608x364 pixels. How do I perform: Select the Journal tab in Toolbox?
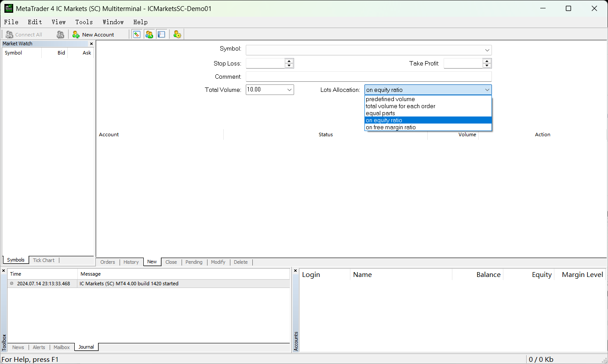point(86,347)
